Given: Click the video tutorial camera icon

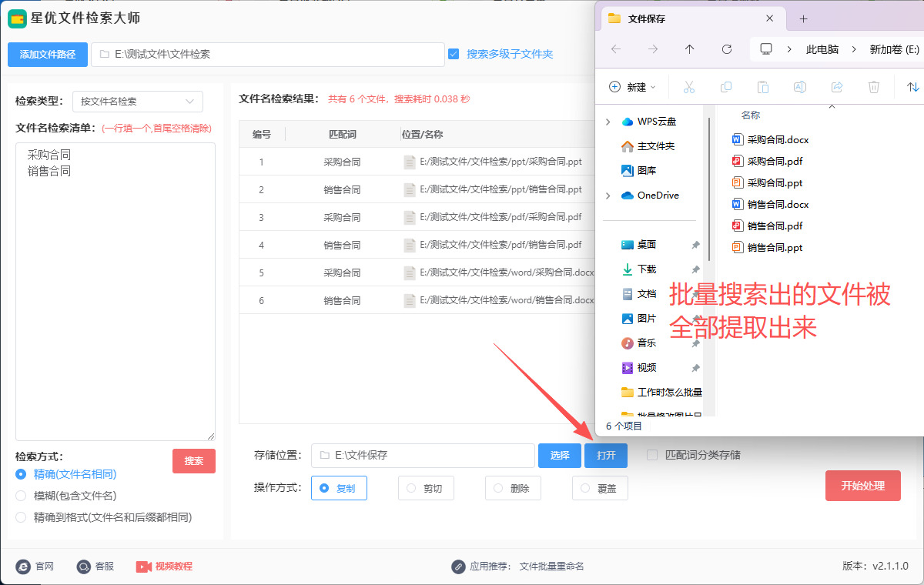Looking at the screenshot, I should point(143,567).
